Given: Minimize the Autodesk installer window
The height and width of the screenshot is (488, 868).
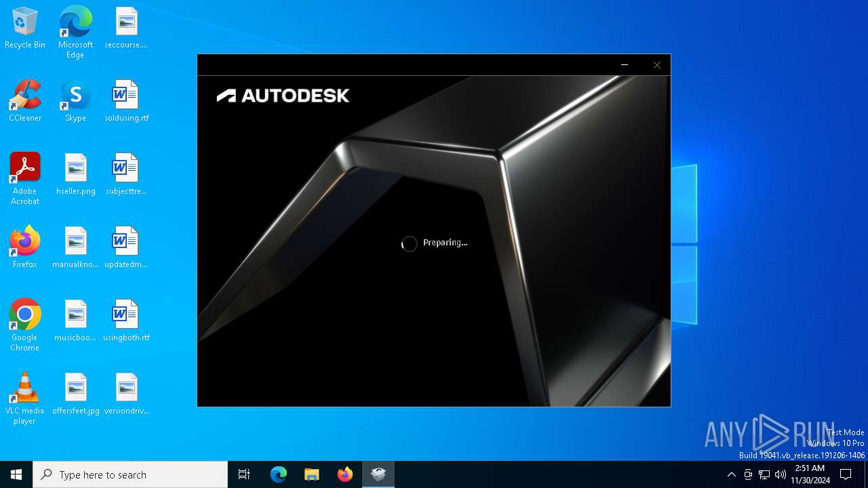Looking at the screenshot, I should point(625,65).
